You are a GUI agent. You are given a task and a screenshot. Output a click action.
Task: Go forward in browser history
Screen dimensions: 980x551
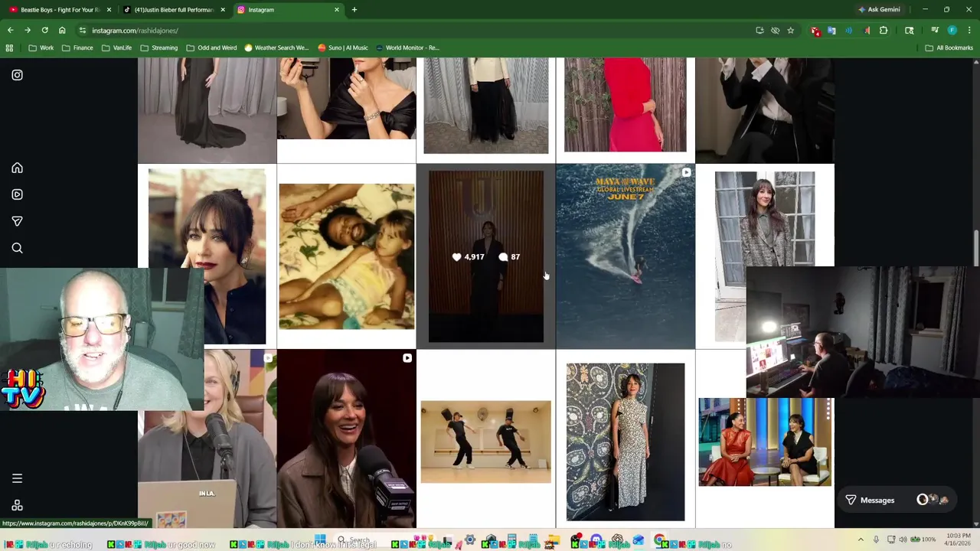click(x=28, y=31)
